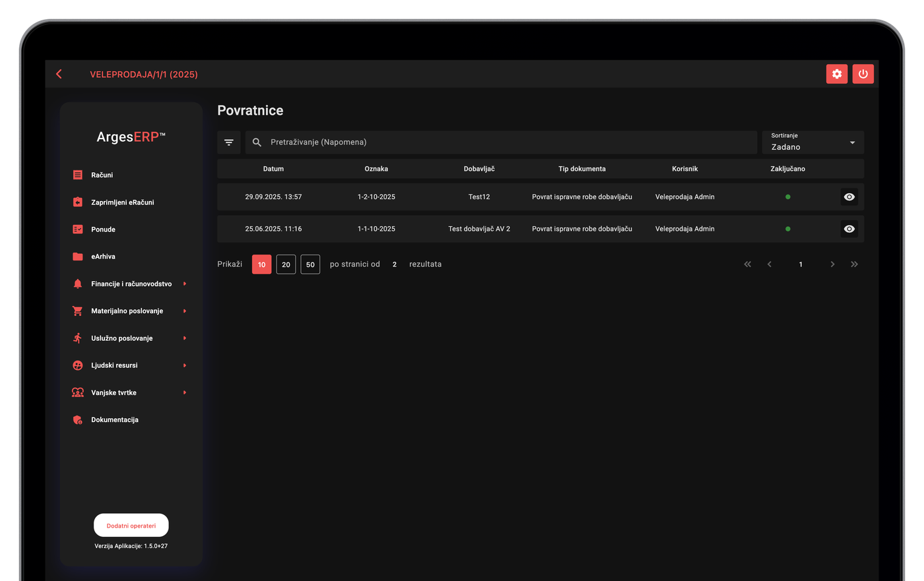Expand Uslužno poslovanje submenu arrow
Image resolution: width=924 pixels, height=581 pixels.
point(185,338)
